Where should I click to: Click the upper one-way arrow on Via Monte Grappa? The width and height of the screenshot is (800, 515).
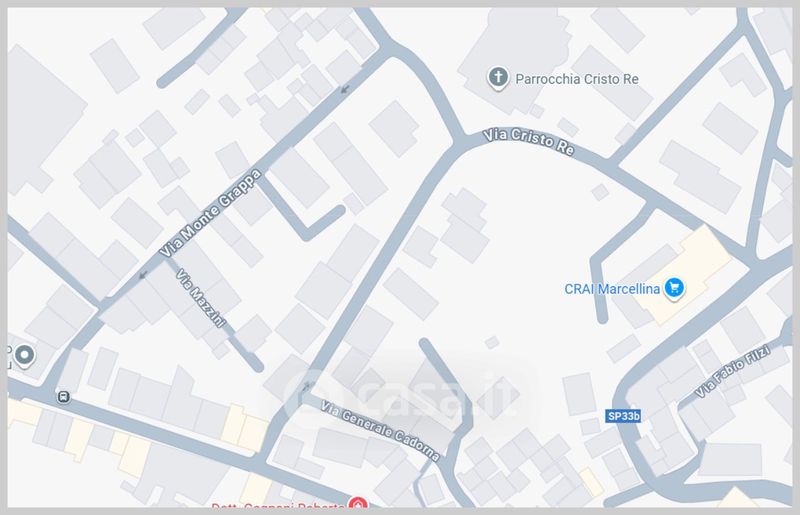pos(345,89)
